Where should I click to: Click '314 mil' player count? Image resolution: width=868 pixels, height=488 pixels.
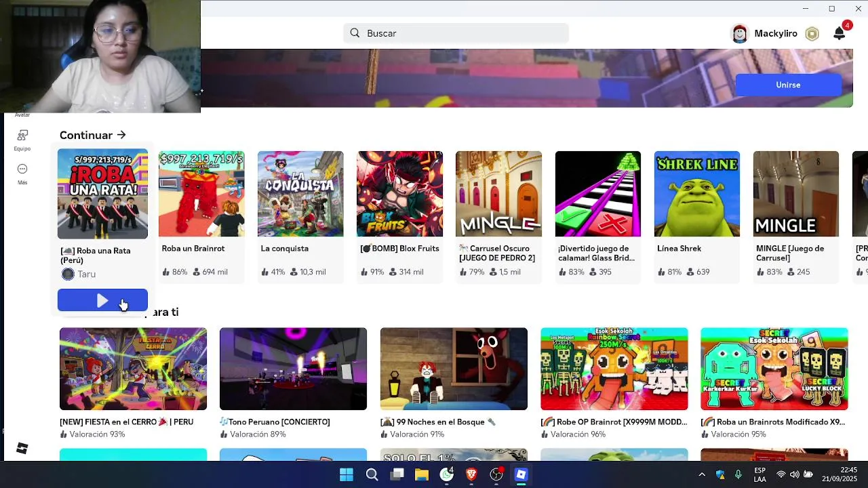click(411, 272)
